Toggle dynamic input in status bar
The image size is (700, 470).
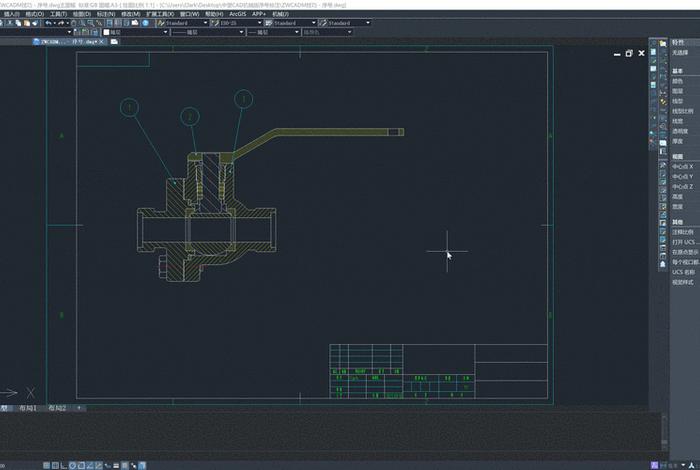tap(107, 466)
